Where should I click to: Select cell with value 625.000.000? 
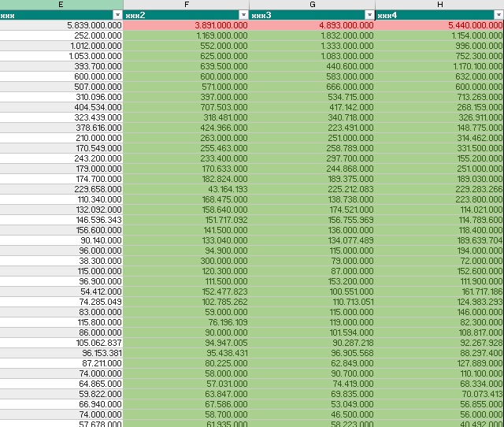186,56
